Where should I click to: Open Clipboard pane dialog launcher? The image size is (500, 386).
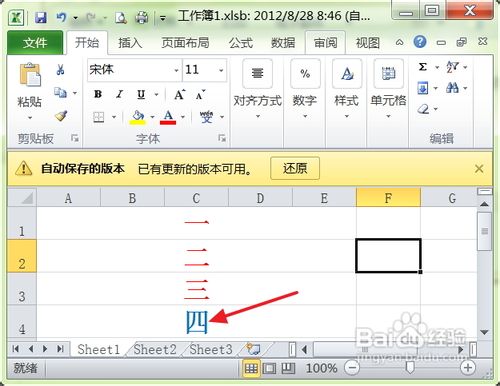tap(75, 138)
